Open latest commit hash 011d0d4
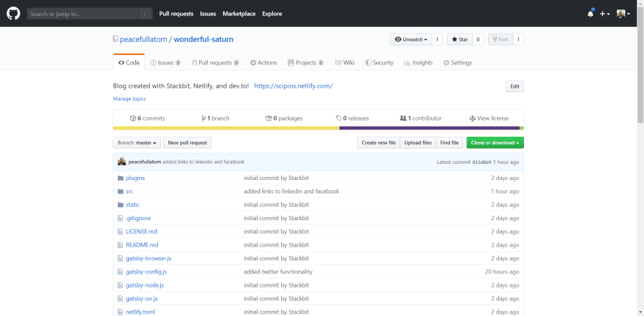Screen dimensions: 644x316 482,162
